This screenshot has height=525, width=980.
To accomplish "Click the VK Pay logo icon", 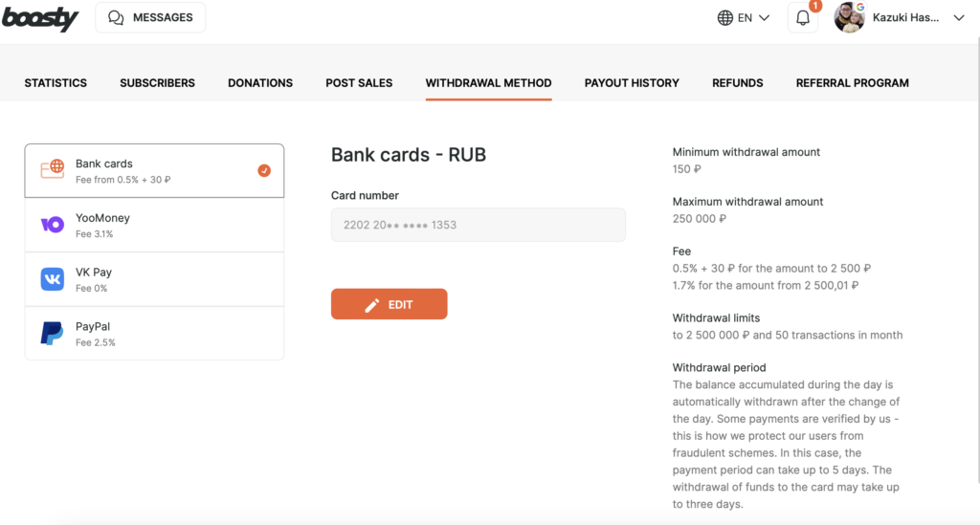I will click(x=53, y=279).
